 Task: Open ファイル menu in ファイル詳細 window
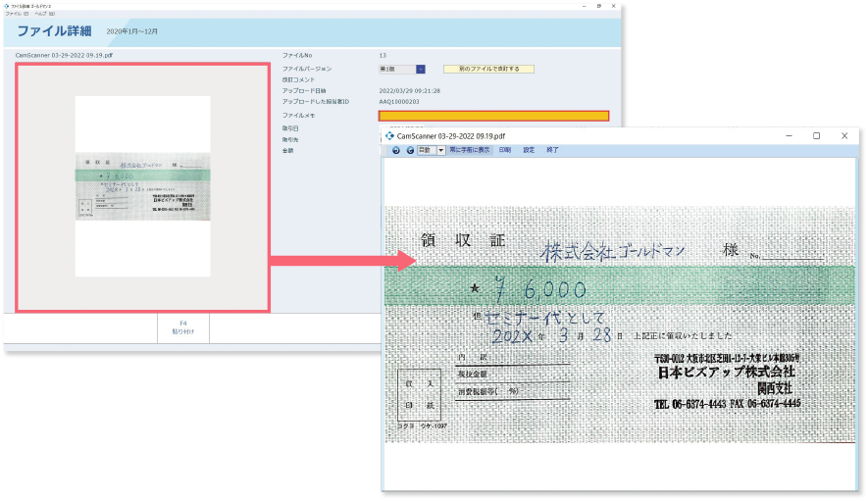click(x=17, y=14)
